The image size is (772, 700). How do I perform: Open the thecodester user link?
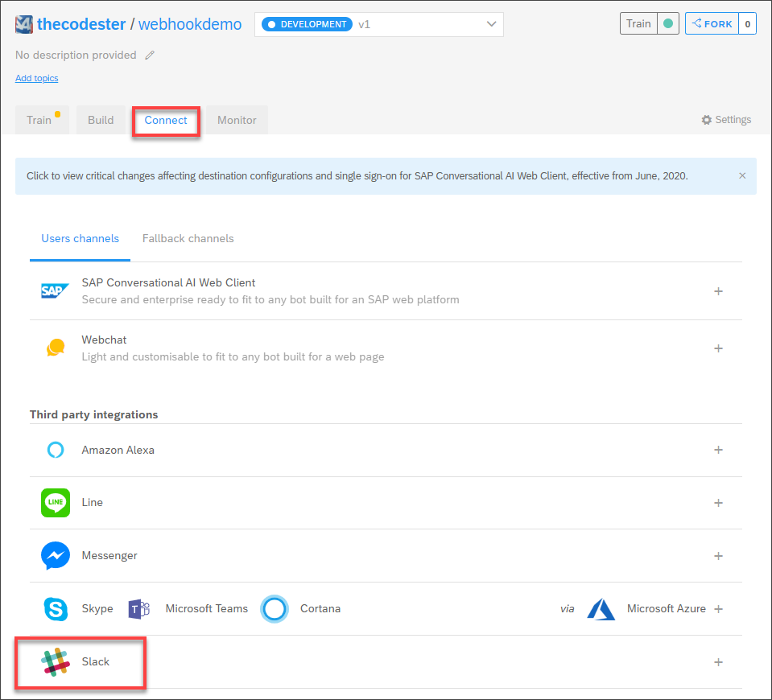point(81,24)
